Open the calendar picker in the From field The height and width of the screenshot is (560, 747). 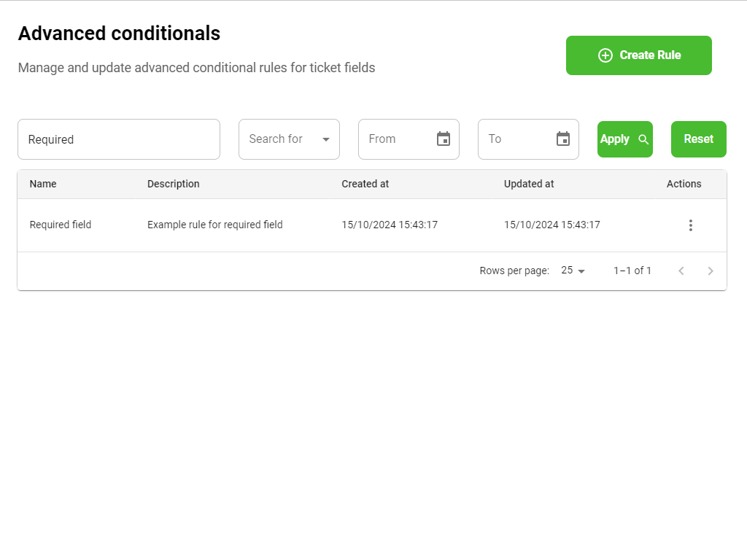pos(443,139)
